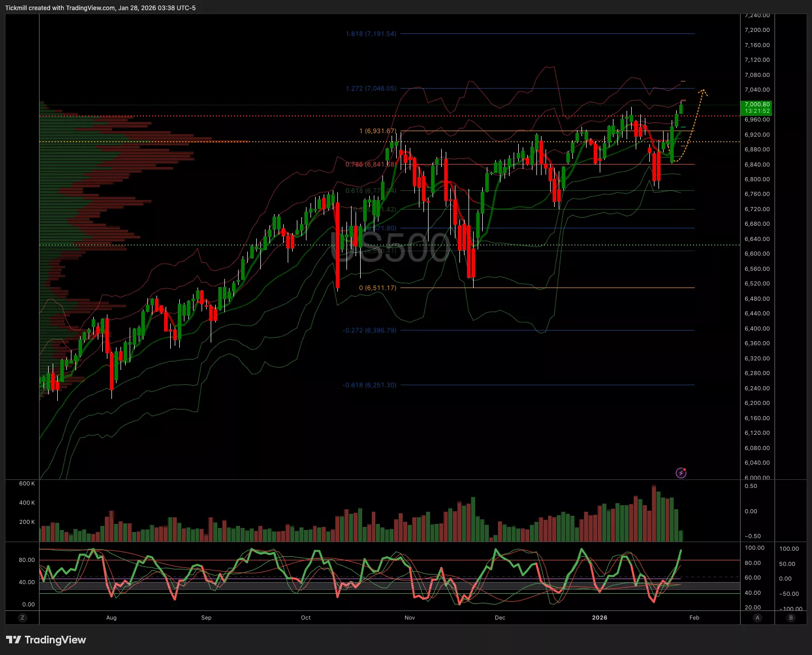Click the TradingView logo at bottom left
The height and width of the screenshot is (655, 812).
pyautogui.click(x=46, y=640)
